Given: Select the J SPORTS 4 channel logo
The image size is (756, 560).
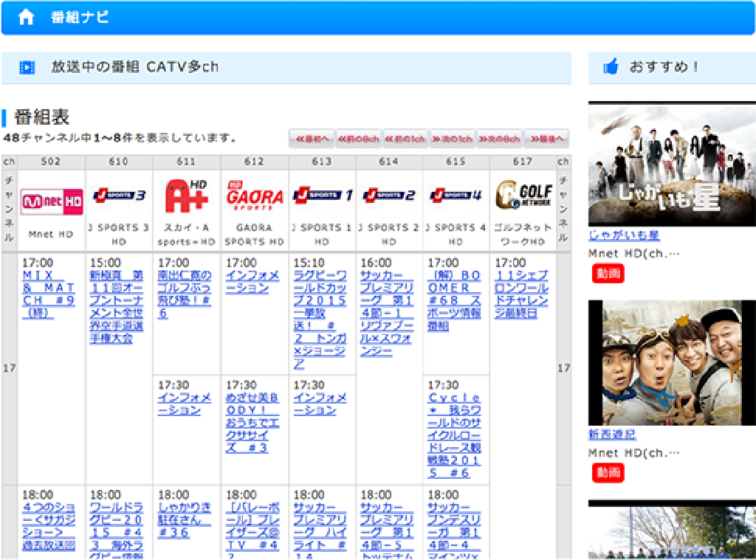Looking at the screenshot, I should [456, 196].
